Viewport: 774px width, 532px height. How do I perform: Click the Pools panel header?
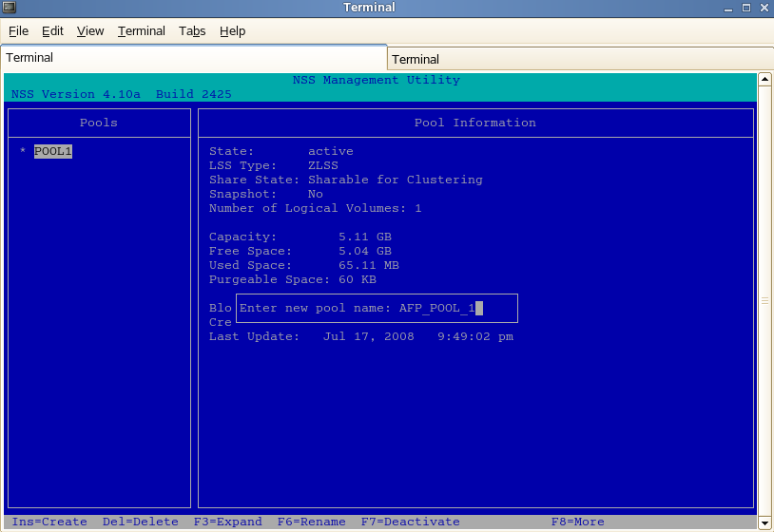(x=99, y=123)
